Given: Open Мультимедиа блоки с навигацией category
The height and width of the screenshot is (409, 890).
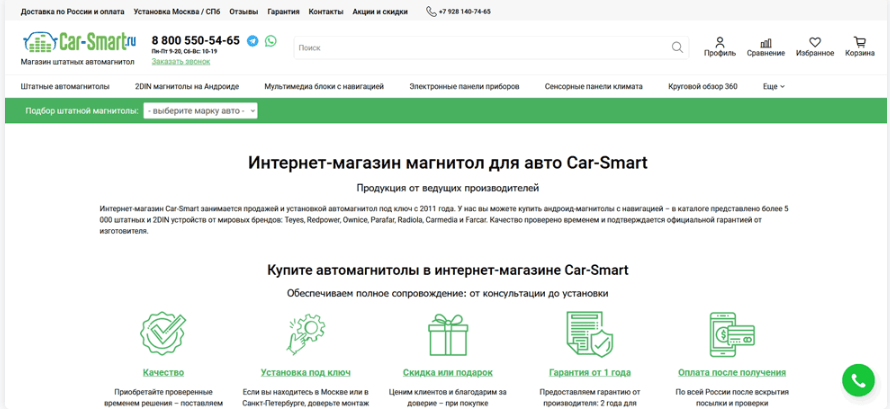Looking at the screenshot, I should tap(324, 87).
